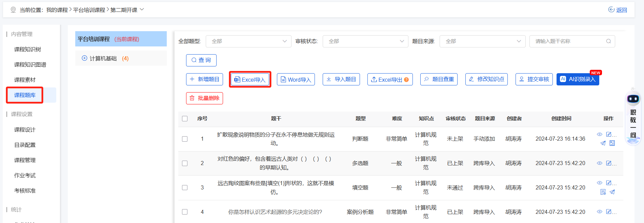Click the search magnifier in the name field
Image resolution: width=644 pixels, height=223 pixels.
pos(608,41)
